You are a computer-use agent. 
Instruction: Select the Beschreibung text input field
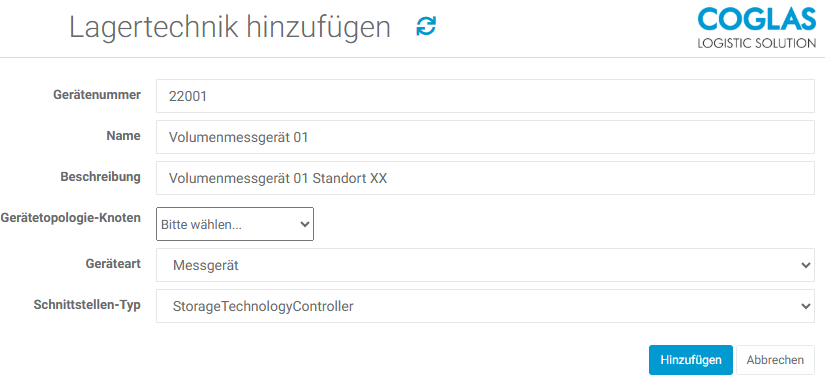[485, 178]
